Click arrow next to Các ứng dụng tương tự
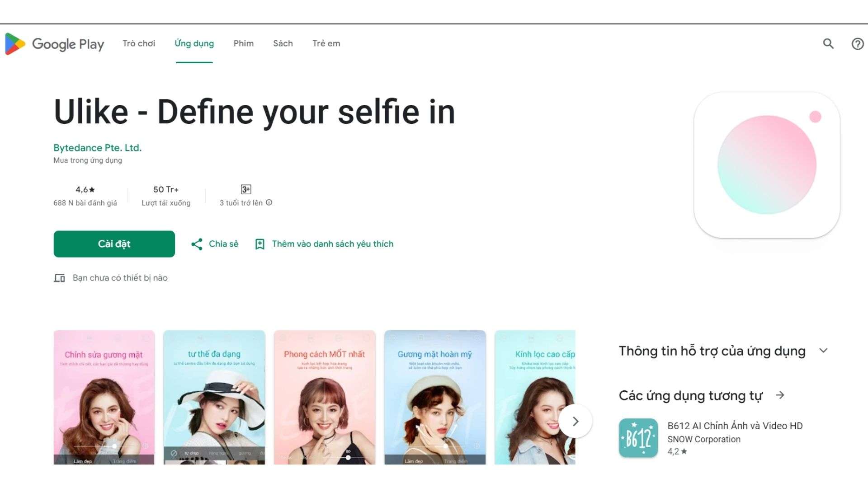The height and width of the screenshot is (488, 868). pyautogui.click(x=780, y=395)
